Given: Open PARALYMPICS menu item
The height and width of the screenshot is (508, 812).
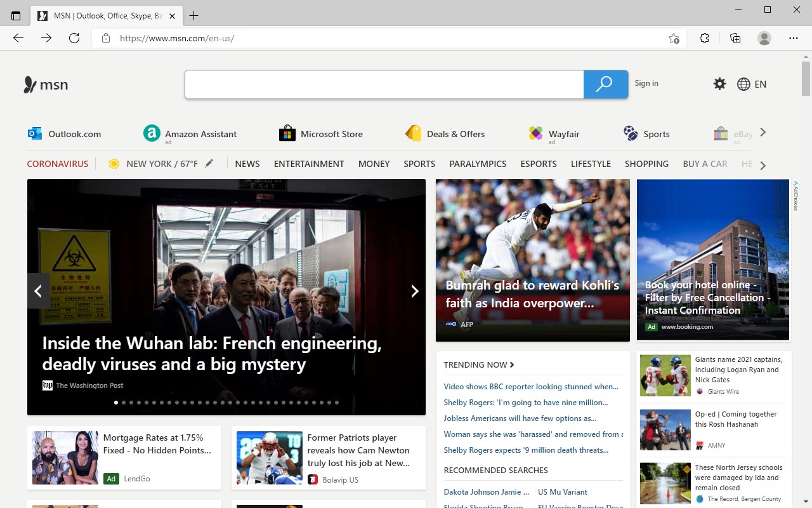Looking at the screenshot, I should (x=478, y=164).
